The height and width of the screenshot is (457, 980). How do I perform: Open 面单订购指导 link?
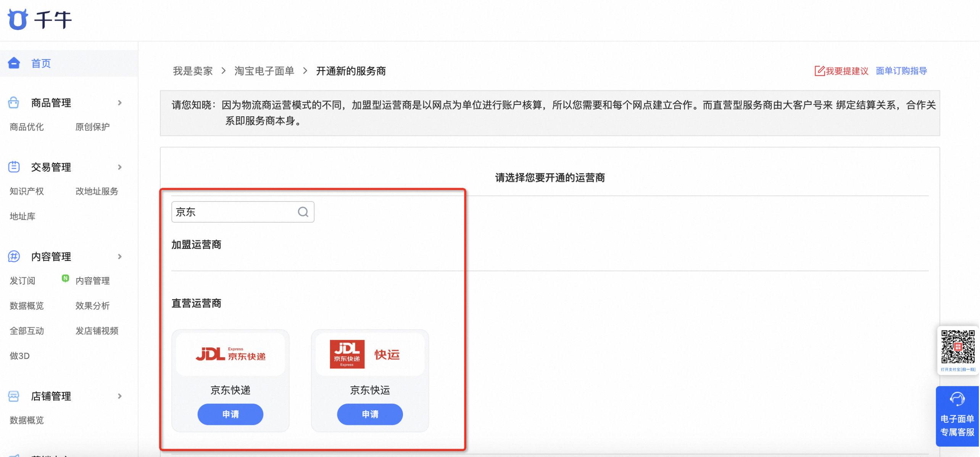902,71
